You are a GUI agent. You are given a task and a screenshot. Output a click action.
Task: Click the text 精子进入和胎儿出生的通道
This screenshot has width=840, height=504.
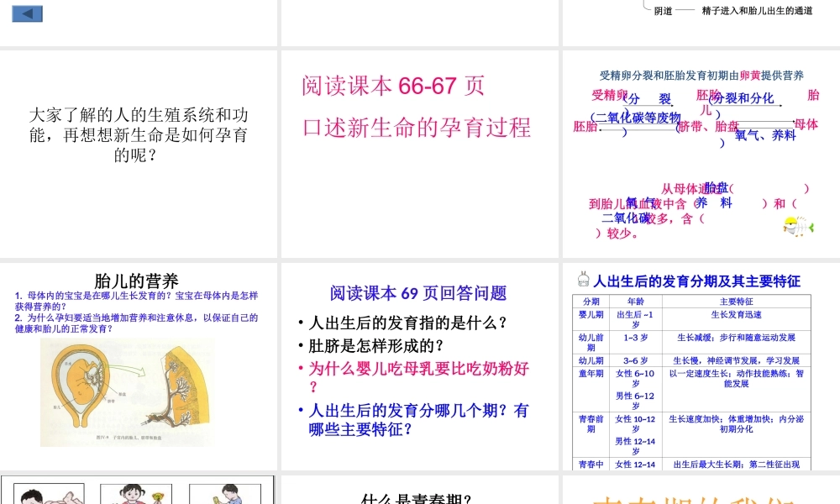(757, 11)
